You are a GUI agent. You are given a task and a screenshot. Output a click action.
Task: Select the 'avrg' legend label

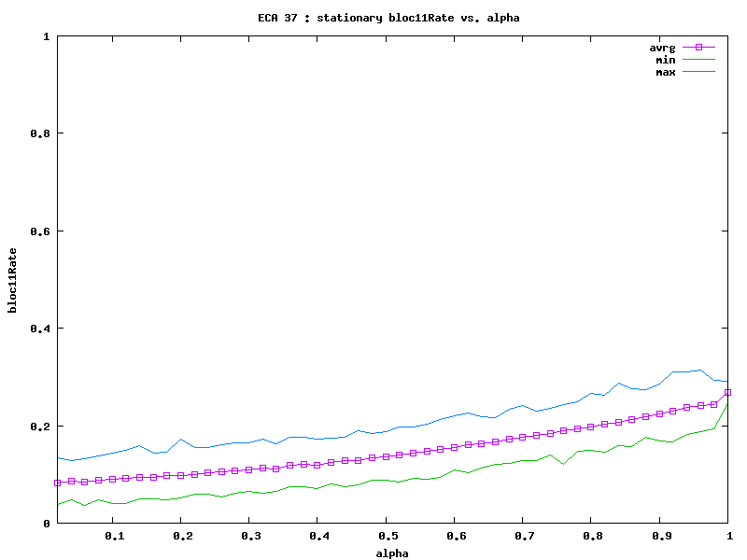point(662,47)
